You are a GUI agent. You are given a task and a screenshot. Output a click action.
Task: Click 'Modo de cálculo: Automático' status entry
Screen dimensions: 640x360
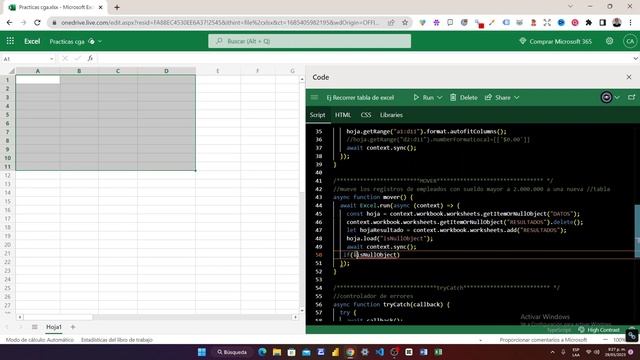[x=40, y=340]
